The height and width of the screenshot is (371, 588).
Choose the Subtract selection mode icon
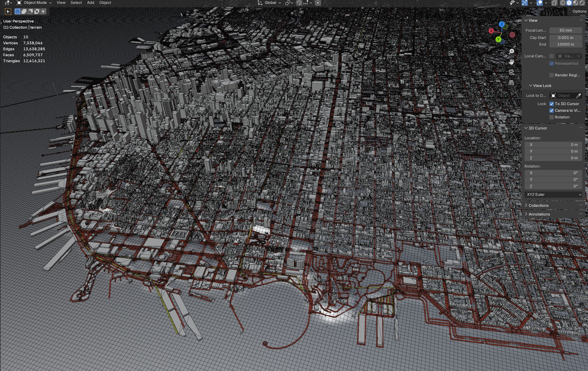click(30, 11)
